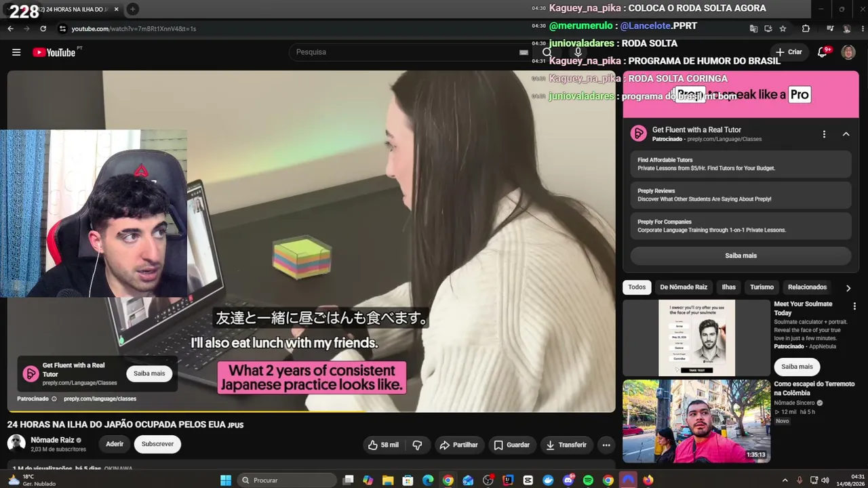Open Microsoft Edge from the taskbar
The image size is (868, 488).
tap(428, 480)
